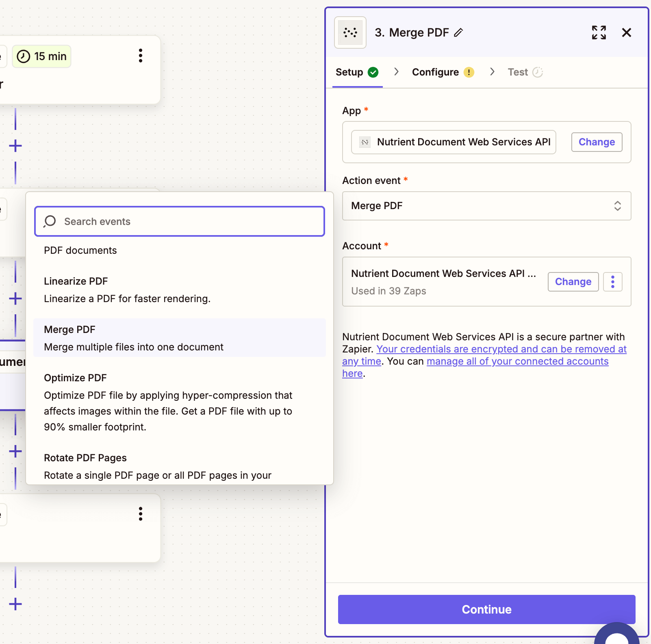This screenshot has height=644, width=651.
Task: Open the three-dot menu on the 15 min step
Action: coord(140,56)
